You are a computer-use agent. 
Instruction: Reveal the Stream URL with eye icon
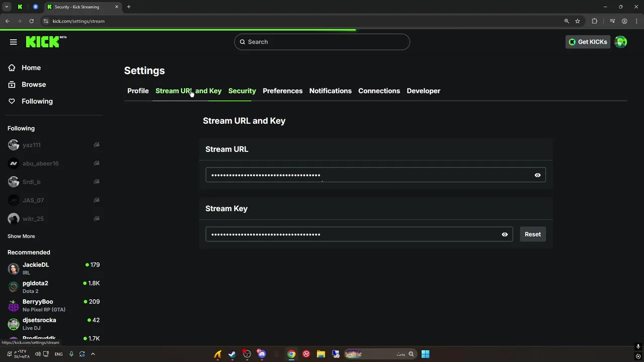coord(537,175)
